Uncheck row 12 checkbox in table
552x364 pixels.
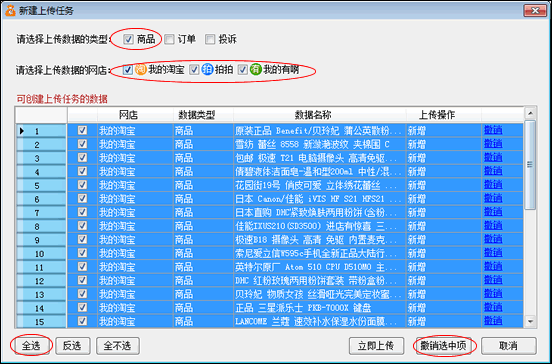82,280
